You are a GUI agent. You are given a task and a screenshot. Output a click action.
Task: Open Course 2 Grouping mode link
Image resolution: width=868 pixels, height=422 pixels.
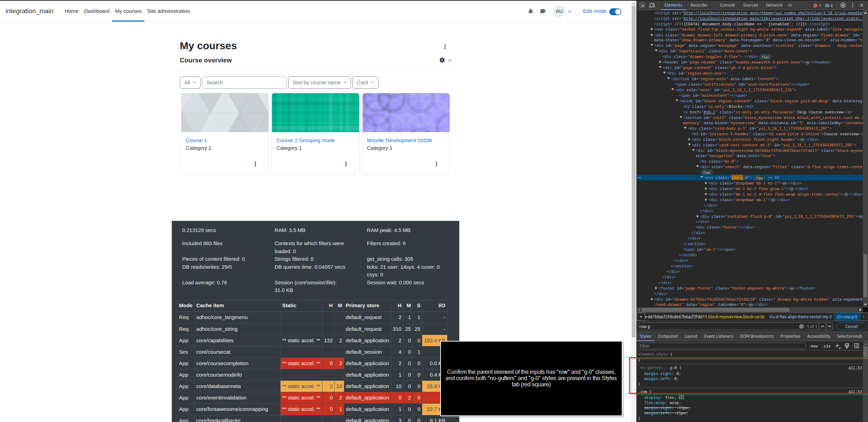point(305,140)
